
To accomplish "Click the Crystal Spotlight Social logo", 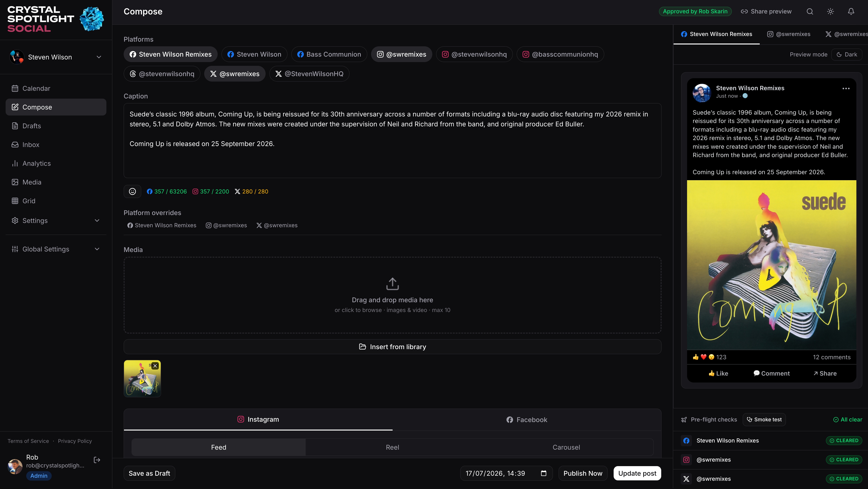I will (56, 19).
